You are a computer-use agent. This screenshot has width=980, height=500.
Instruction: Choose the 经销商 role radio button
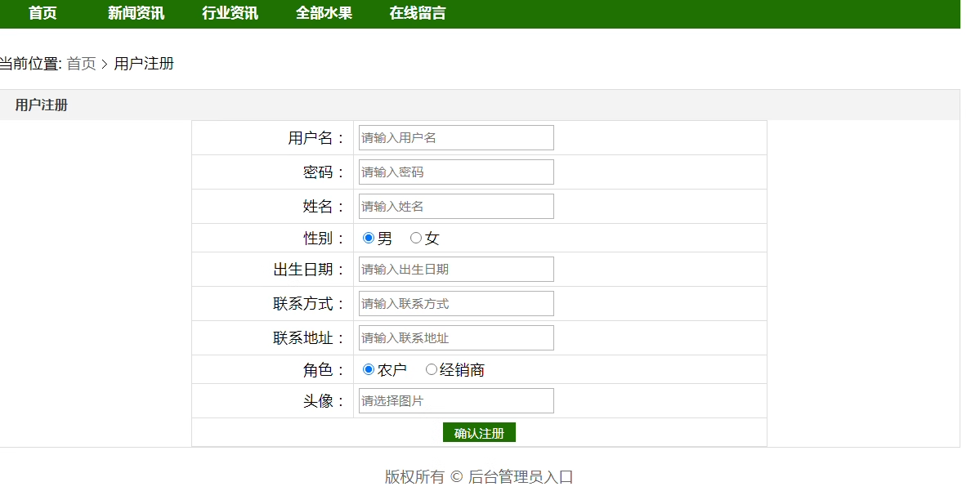coord(432,370)
